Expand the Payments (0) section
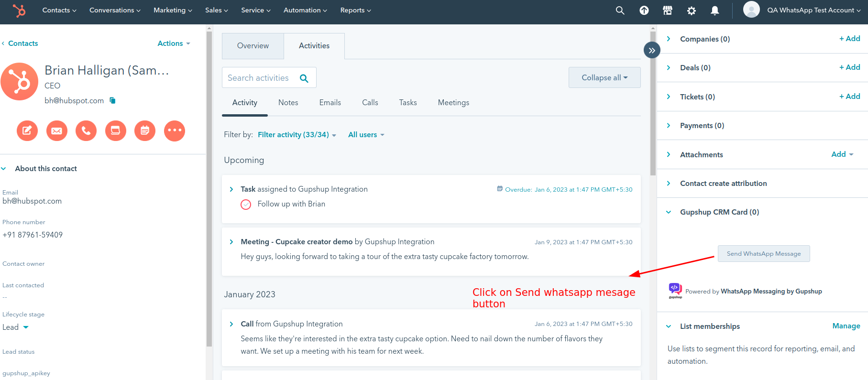 coord(669,126)
